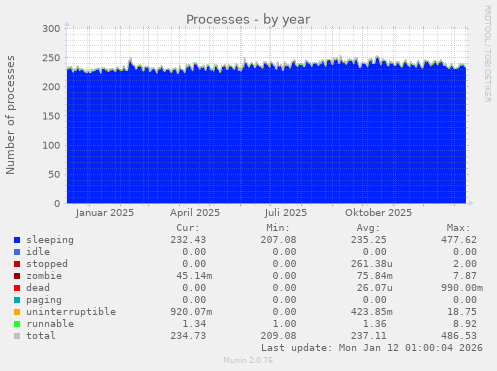497x371 pixels.
Task: Click uninterruptible maximum value 18.75
Action: tap(462, 312)
